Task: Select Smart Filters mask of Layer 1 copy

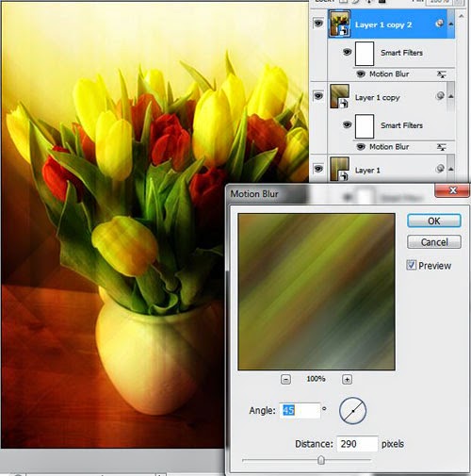Action: pyautogui.click(x=365, y=126)
